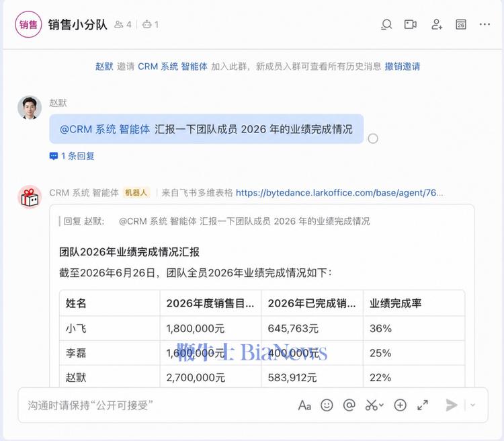The width and height of the screenshot is (504, 441).
Task: Send the message
Action: 452,405
